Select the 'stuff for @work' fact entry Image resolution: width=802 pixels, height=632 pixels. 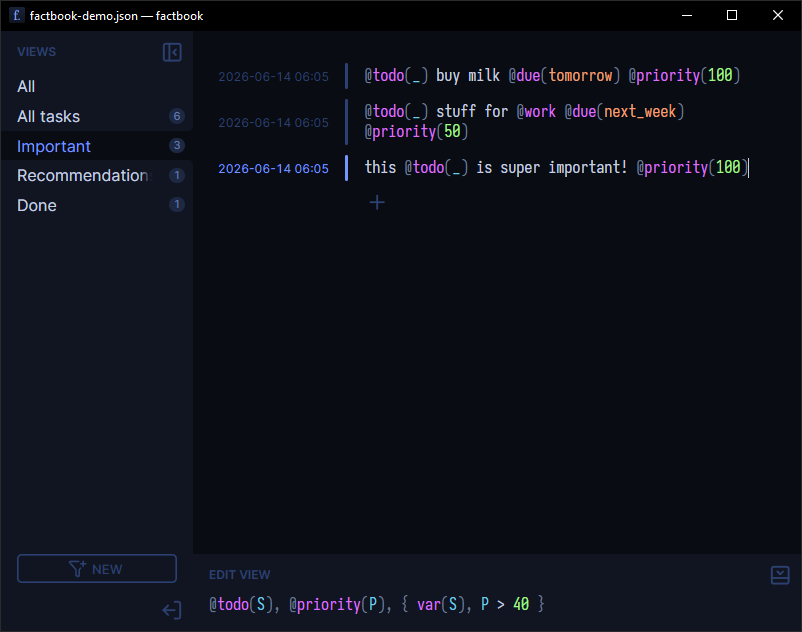(524, 122)
